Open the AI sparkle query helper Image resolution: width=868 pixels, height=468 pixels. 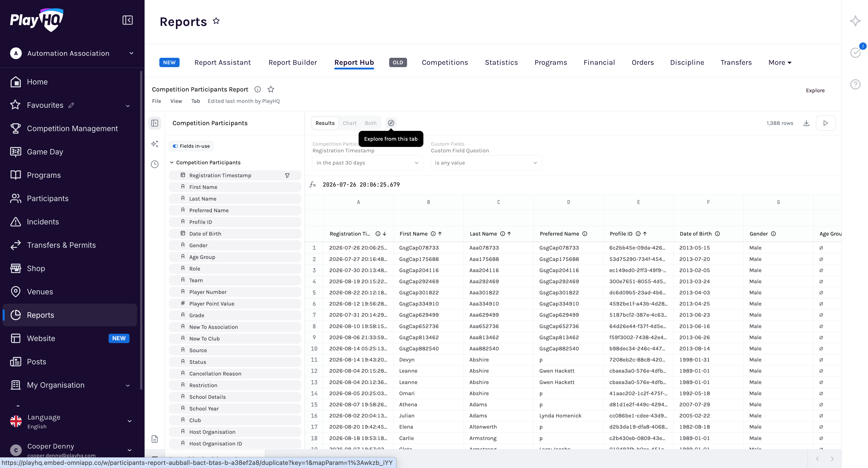pyautogui.click(x=155, y=144)
